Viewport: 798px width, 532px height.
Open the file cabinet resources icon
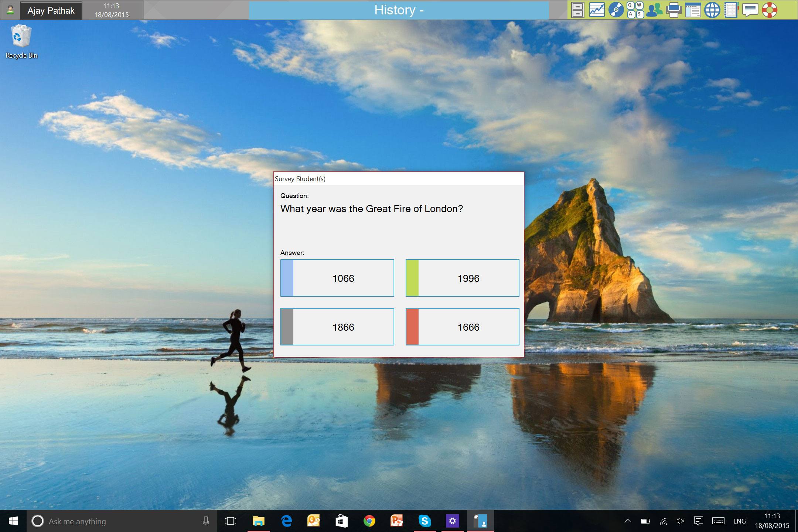coord(577,10)
